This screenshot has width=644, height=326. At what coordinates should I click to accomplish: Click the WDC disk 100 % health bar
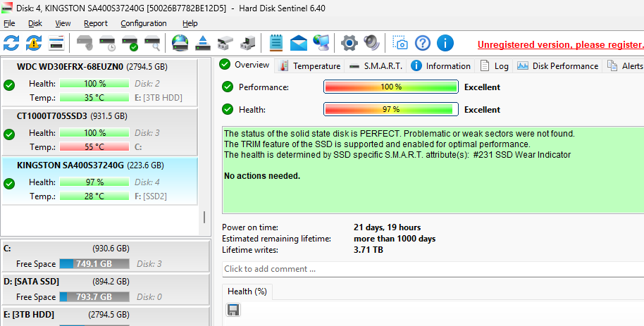94,83
